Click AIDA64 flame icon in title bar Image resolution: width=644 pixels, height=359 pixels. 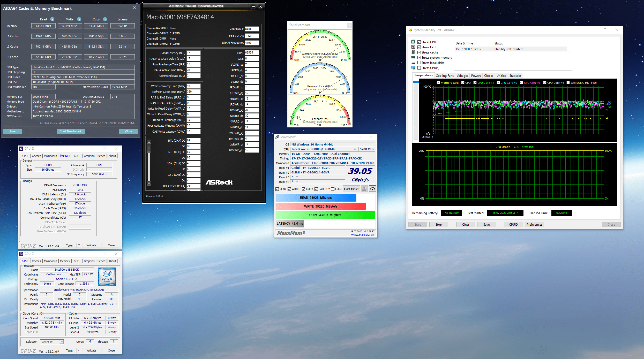[x=410, y=30]
